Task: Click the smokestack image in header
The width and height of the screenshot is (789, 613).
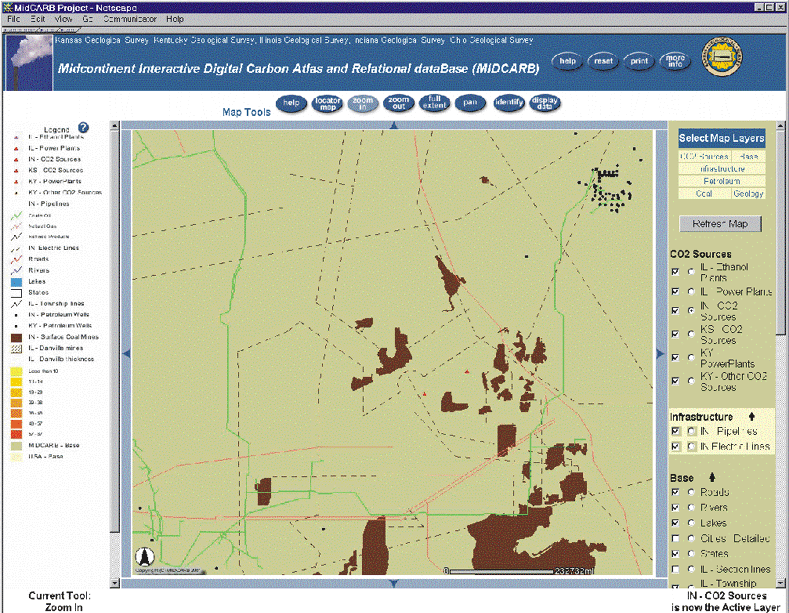Action: pyautogui.click(x=28, y=62)
